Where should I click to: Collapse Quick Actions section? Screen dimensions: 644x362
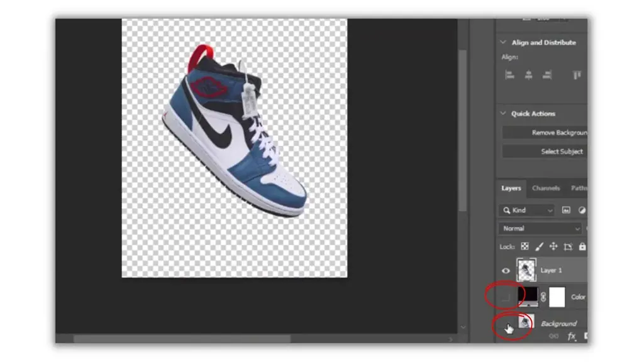pos(503,113)
